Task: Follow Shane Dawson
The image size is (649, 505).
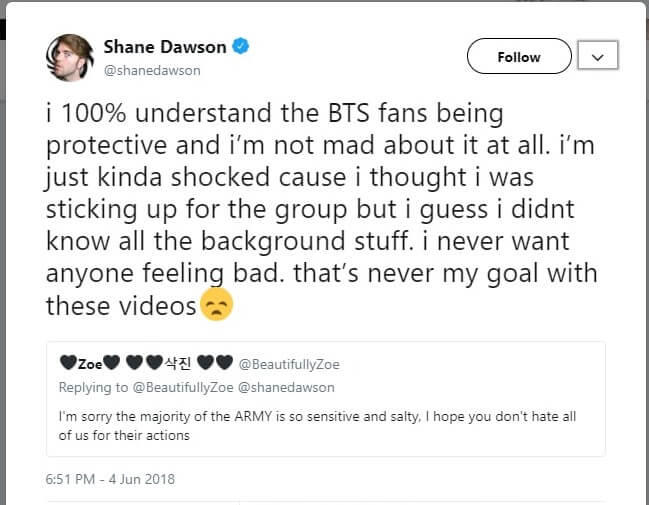Action: pyautogui.click(x=518, y=57)
